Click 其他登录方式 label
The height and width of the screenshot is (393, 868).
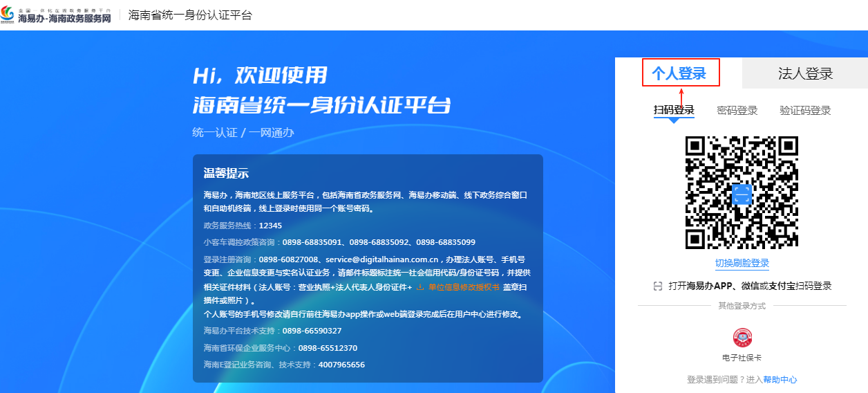point(742,306)
